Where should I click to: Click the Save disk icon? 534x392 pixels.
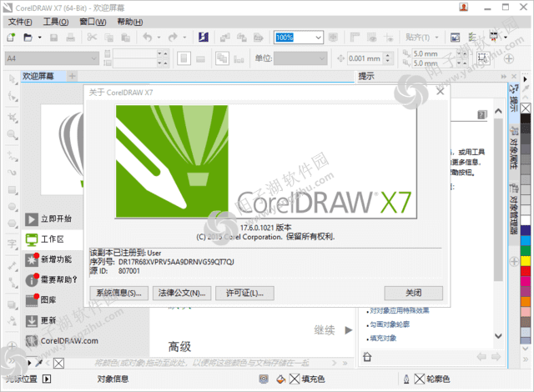point(53,37)
